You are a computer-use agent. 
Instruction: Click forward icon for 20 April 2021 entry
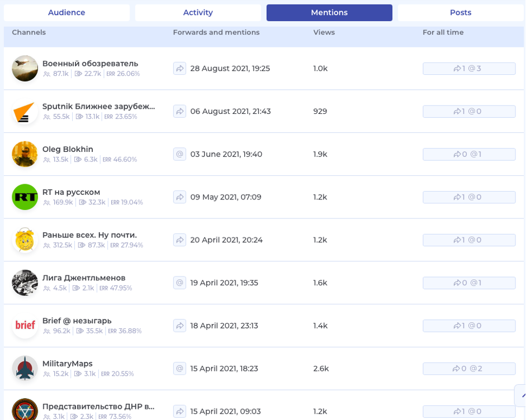point(179,240)
